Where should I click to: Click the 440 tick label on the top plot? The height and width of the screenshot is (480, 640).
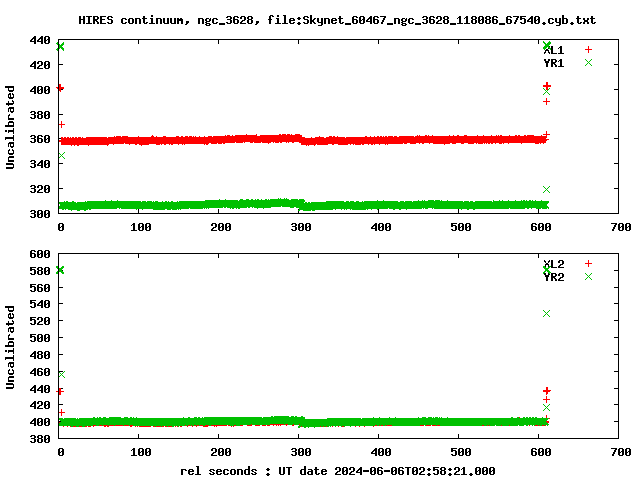click(x=40, y=40)
